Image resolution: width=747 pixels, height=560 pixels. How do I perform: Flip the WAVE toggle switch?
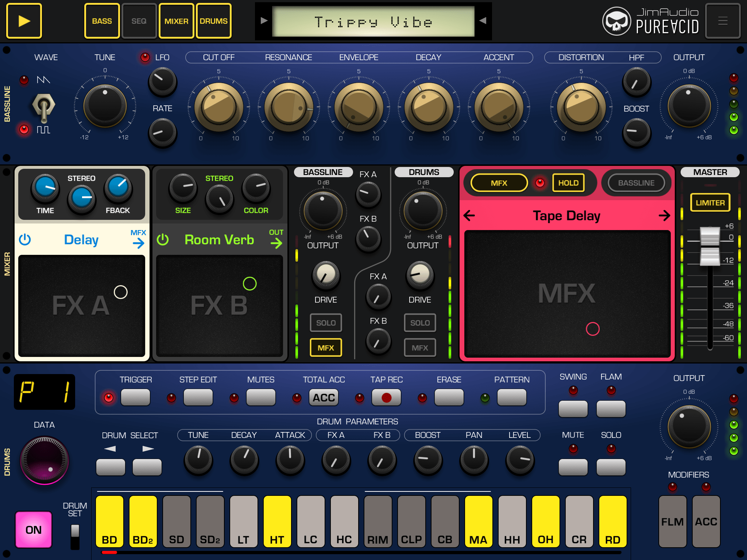[x=44, y=106]
